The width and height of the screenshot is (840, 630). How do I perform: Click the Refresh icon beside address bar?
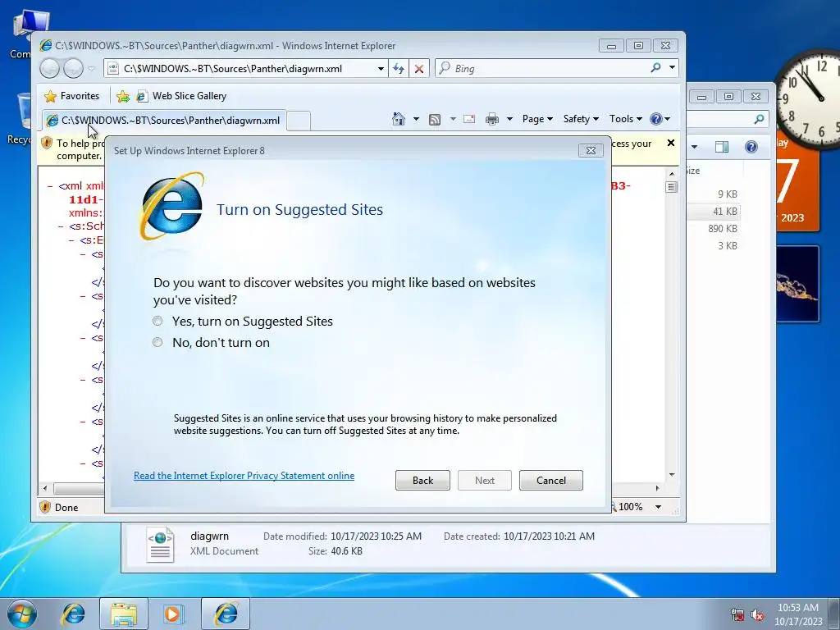(x=399, y=69)
